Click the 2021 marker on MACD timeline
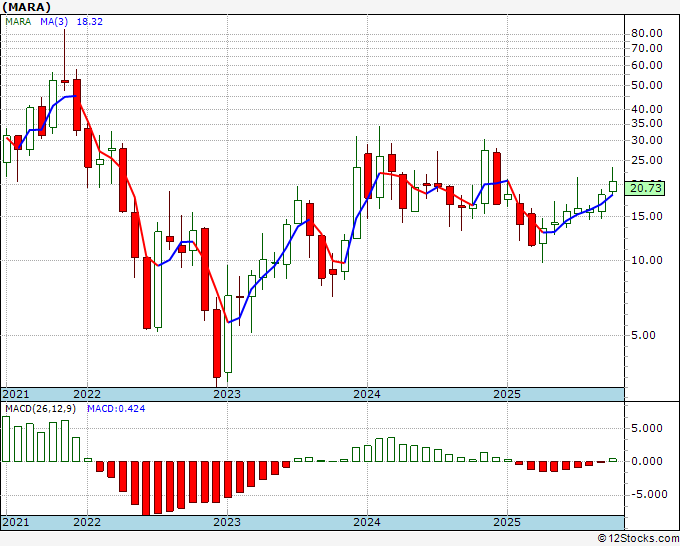 pos(16,522)
